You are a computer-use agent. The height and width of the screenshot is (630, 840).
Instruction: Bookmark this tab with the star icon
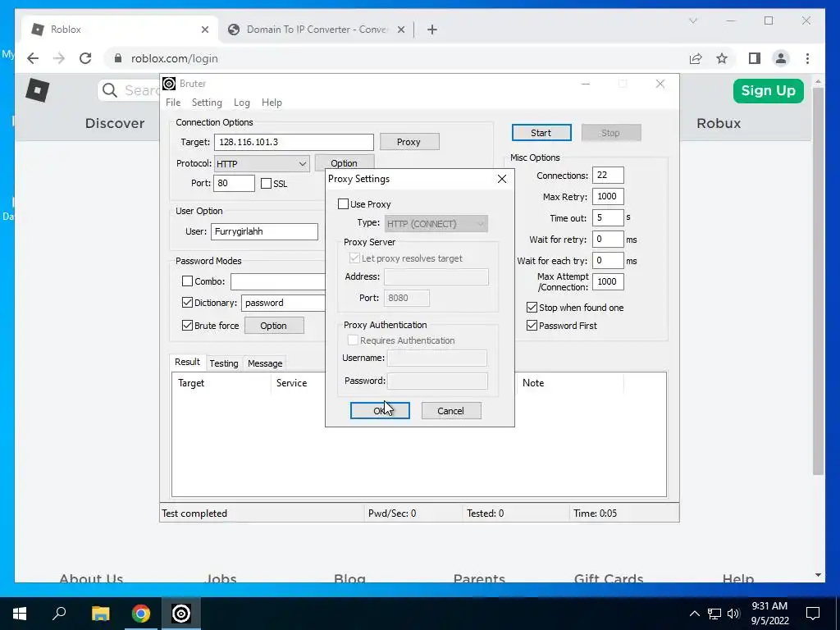722,58
